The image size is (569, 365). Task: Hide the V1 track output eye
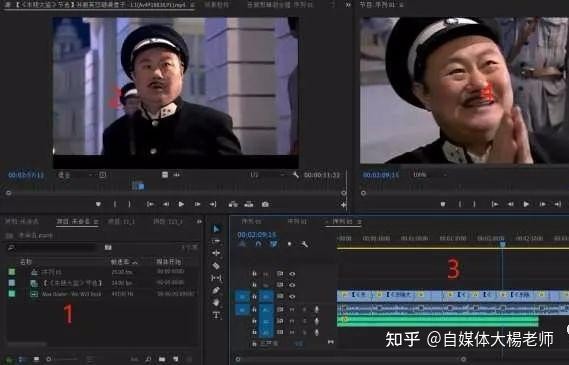click(292, 296)
